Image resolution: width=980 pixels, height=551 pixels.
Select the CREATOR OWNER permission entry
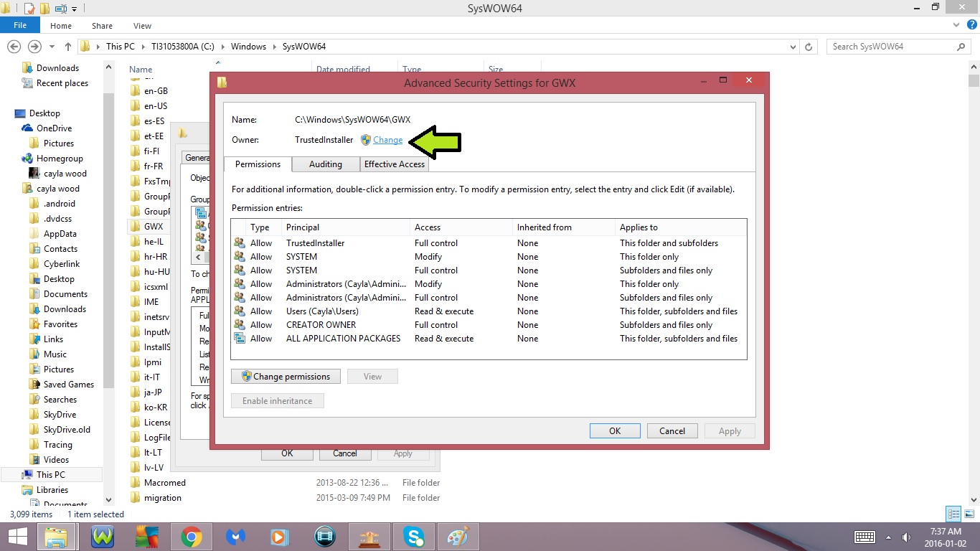(x=489, y=325)
